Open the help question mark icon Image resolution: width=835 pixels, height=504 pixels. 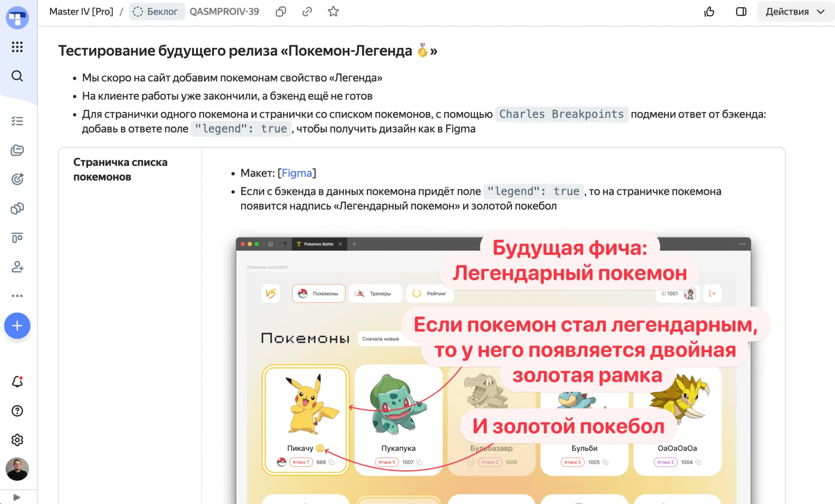(x=17, y=411)
